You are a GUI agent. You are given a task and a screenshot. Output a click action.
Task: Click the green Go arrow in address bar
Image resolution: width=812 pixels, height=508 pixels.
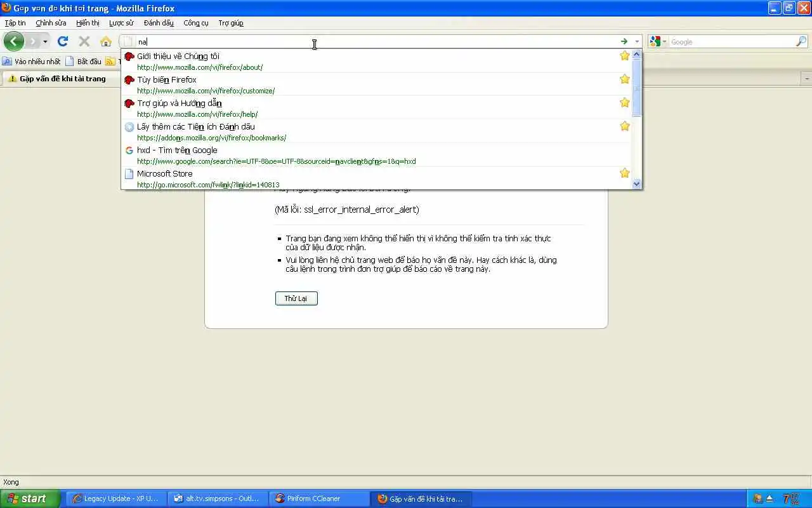pyautogui.click(x=624, y=42)
